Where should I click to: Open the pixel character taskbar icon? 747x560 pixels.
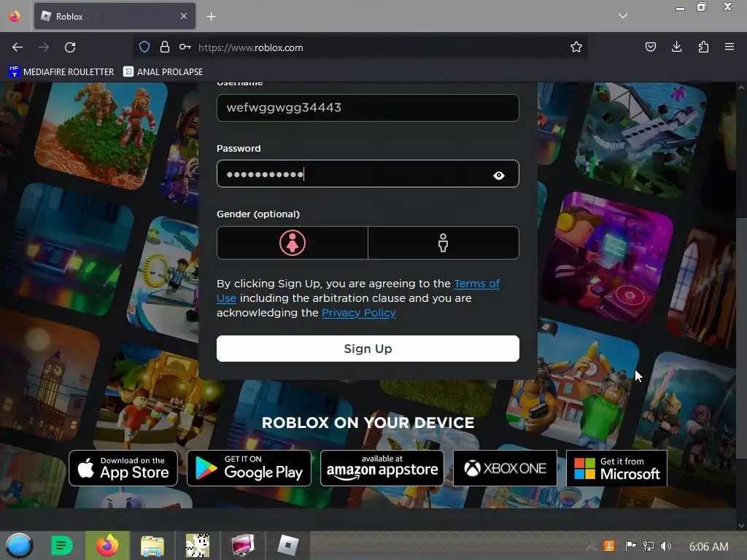coord(198,545)
